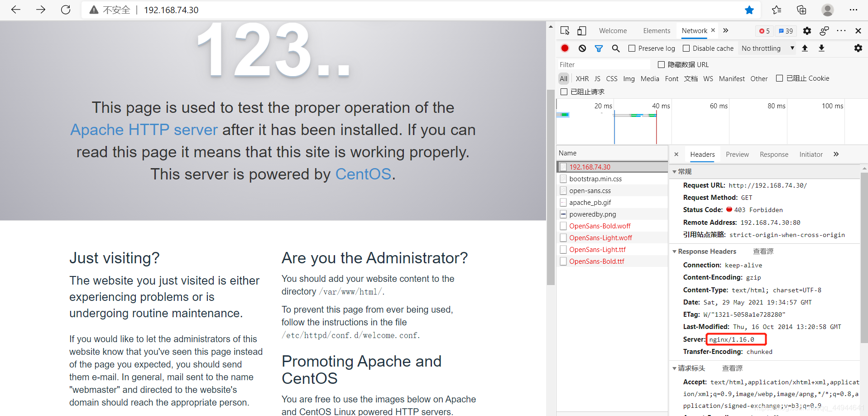Open network search with the magnifier icon

(616, 48)
